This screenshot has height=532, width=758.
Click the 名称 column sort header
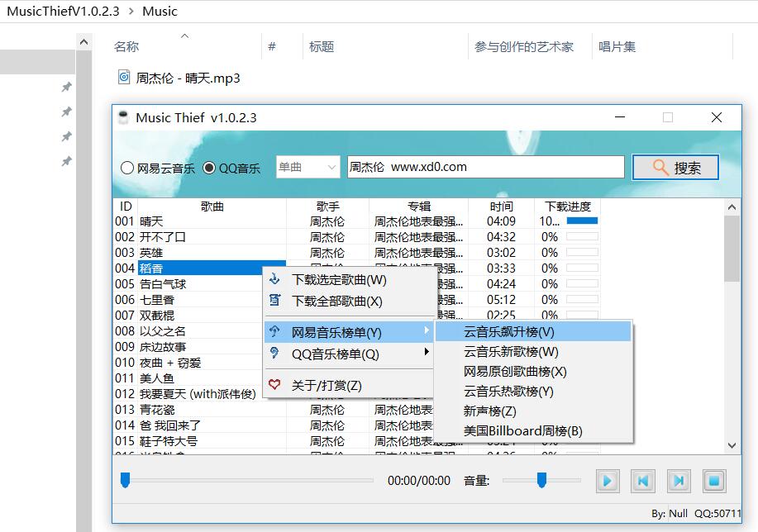coord(126,47)
